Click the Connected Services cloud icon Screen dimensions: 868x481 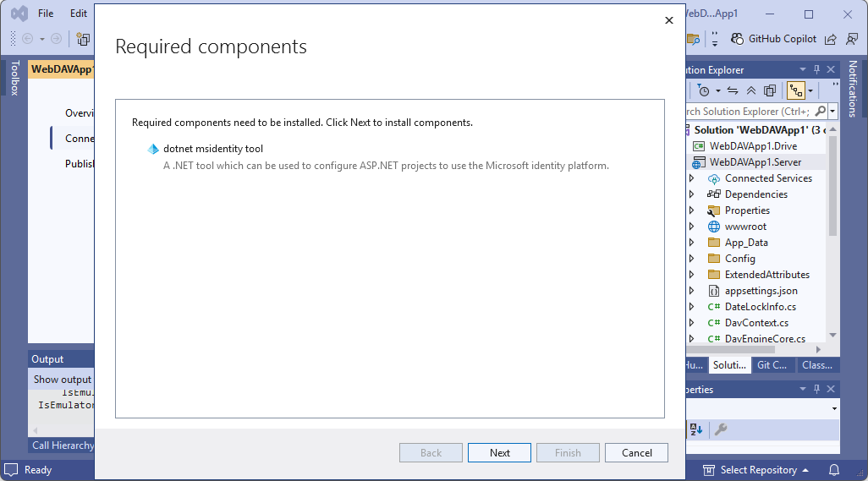point(714,178)
